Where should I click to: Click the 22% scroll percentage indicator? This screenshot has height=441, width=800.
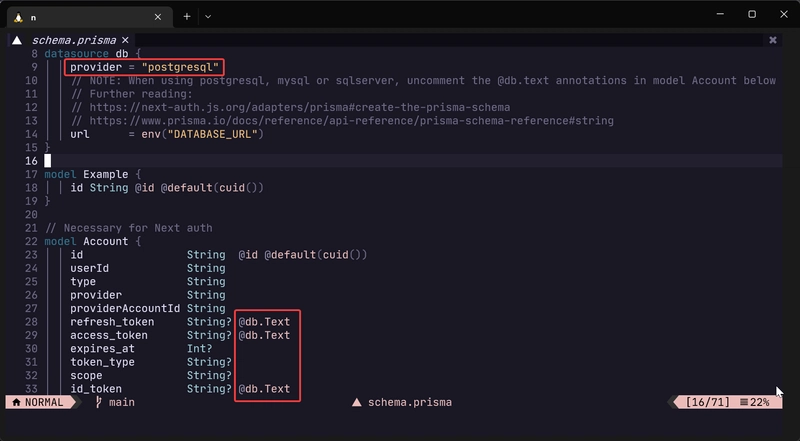click(x=759, y=402)
